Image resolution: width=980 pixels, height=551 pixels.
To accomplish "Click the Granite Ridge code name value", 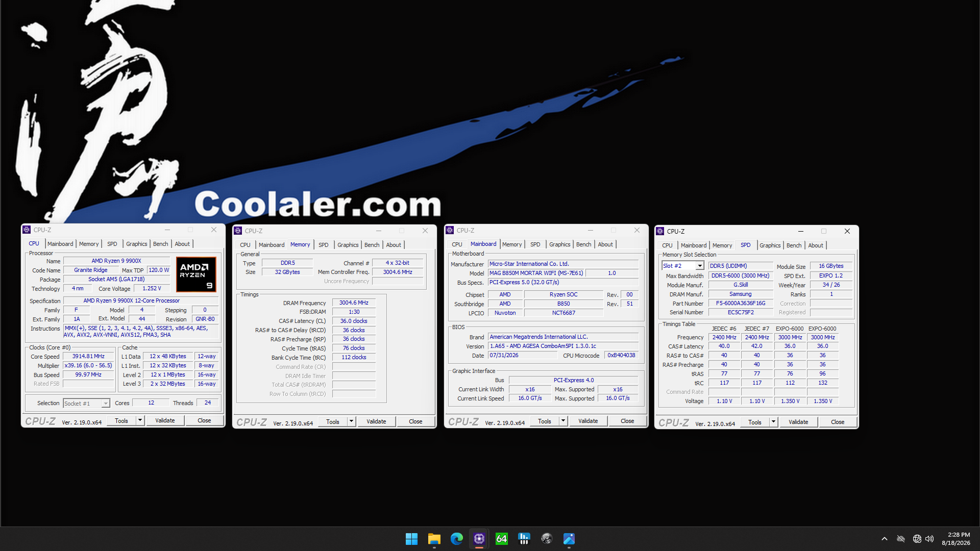I will click(x=91, y=270).
